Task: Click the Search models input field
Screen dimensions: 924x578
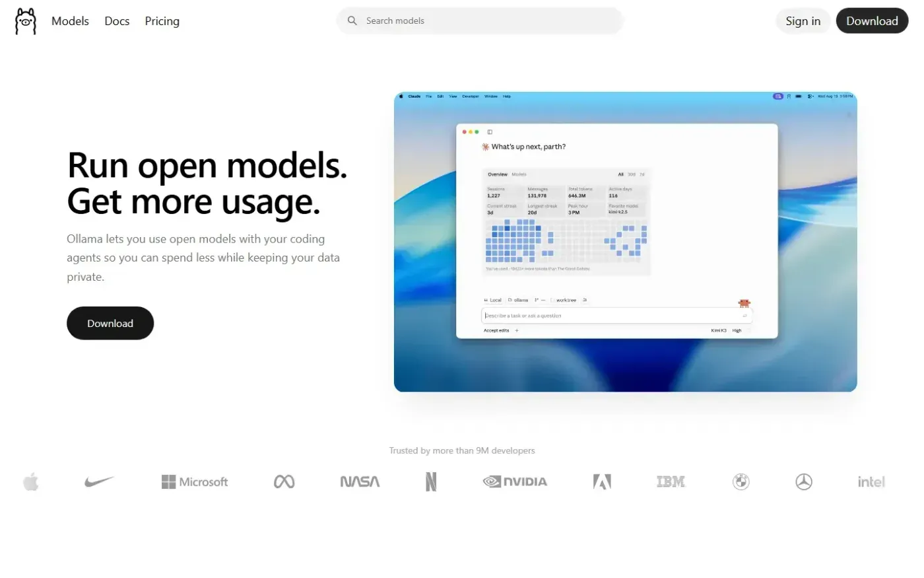Action: 480,20
